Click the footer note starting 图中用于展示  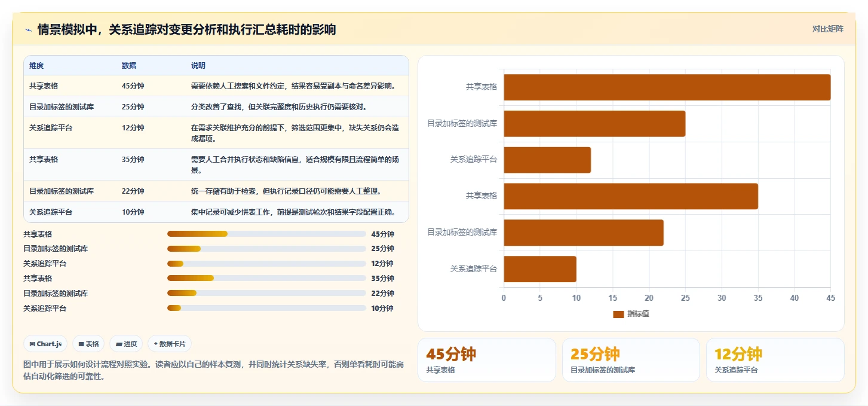click(x=214, y=370)
